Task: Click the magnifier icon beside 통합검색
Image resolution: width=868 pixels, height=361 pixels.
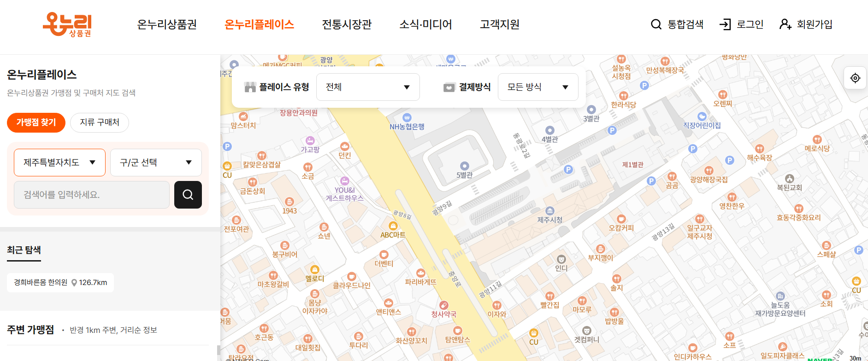Action: (x=656, y=24)
